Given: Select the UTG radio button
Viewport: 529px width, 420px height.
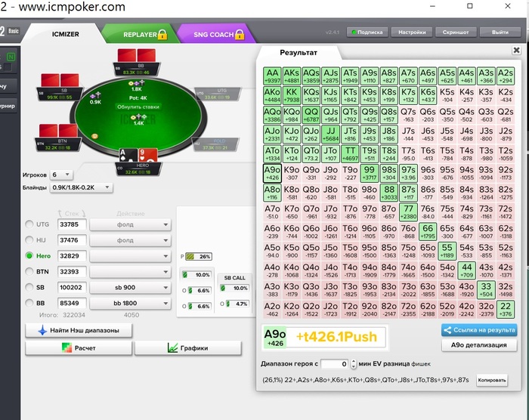Looking at the screenshot, I should point(29,224).
